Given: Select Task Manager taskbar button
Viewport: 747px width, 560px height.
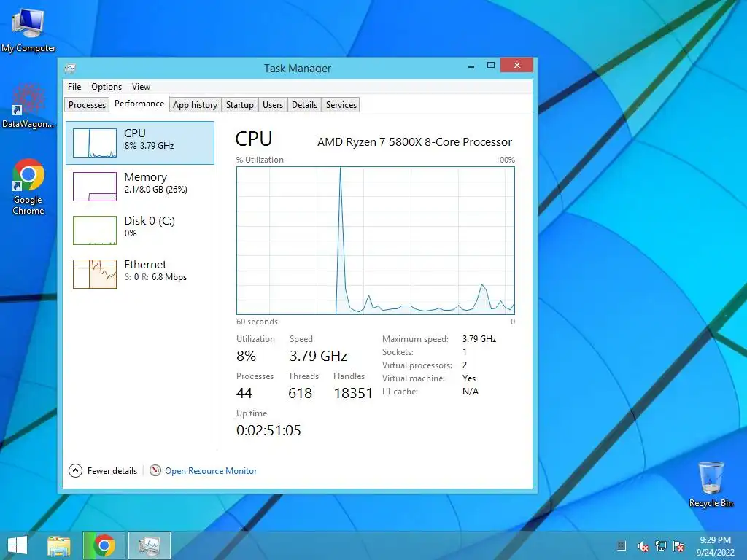Looking at the screenshot, I should (149, 545).
